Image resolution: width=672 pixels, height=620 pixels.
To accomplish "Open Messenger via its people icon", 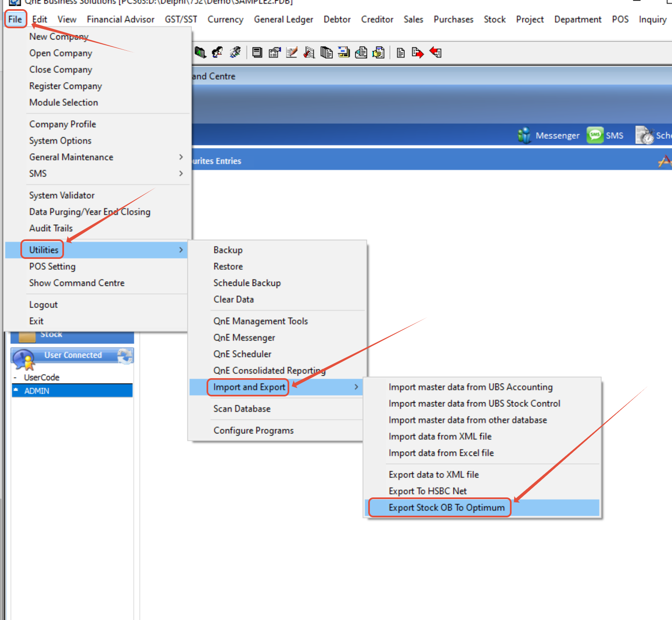I will click(524, 135).
